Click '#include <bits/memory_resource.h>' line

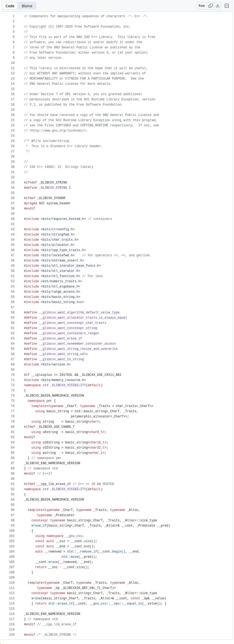(55, 380)
